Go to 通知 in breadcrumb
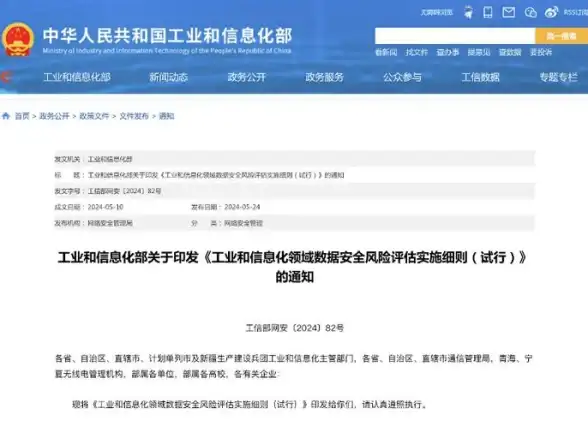This screenshot has width=588, height=423. [x=166, y=116]
